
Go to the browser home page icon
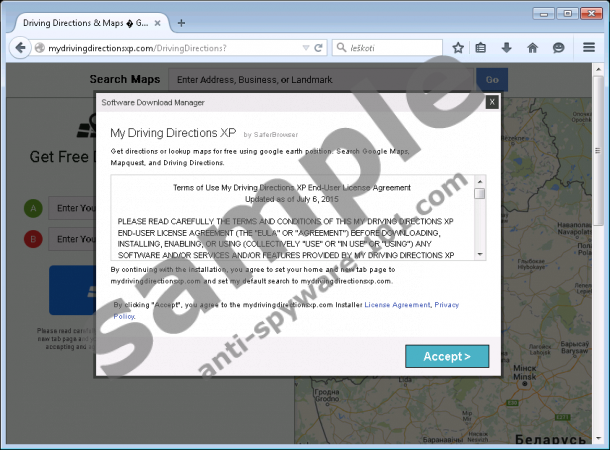[x=532, y=47]
